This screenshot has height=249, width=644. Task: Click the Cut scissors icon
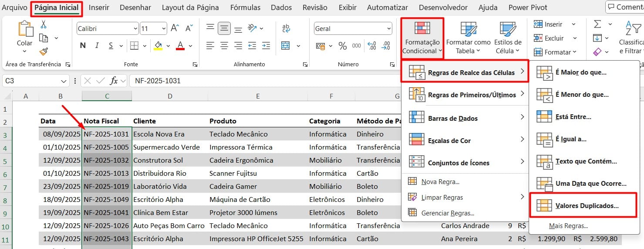44,25
